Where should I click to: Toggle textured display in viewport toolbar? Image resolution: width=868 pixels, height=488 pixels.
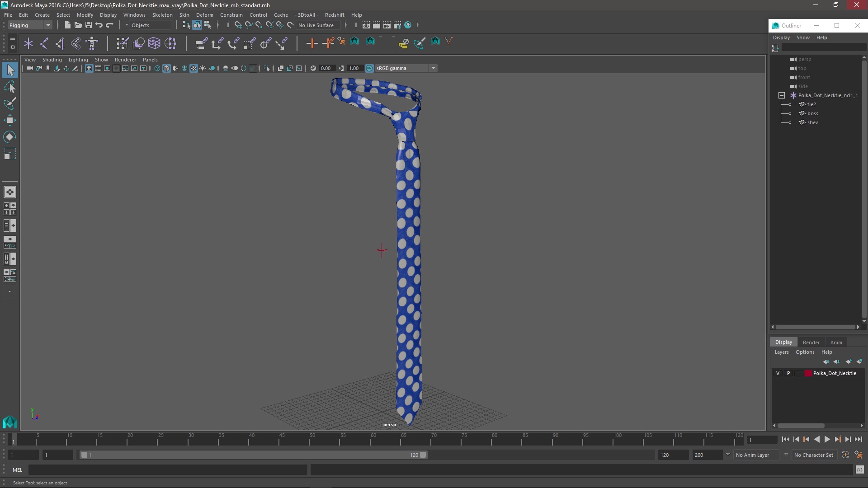tap(193, 68)
